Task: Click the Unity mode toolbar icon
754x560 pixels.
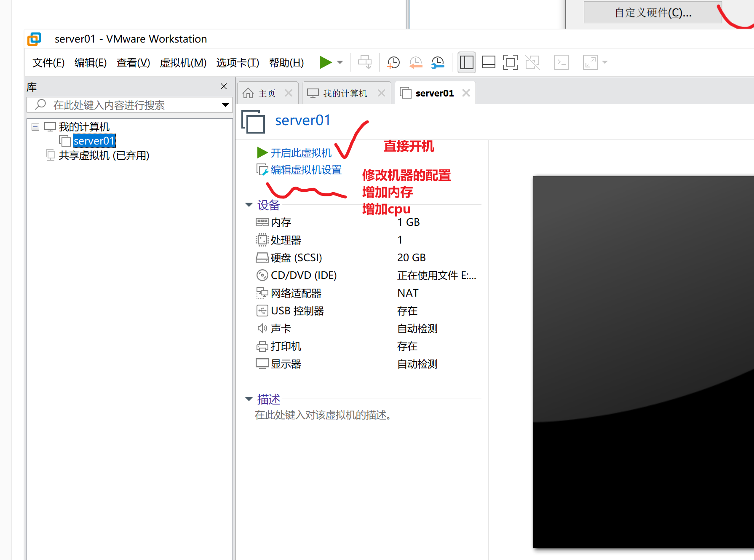Action: pos(532,62)
